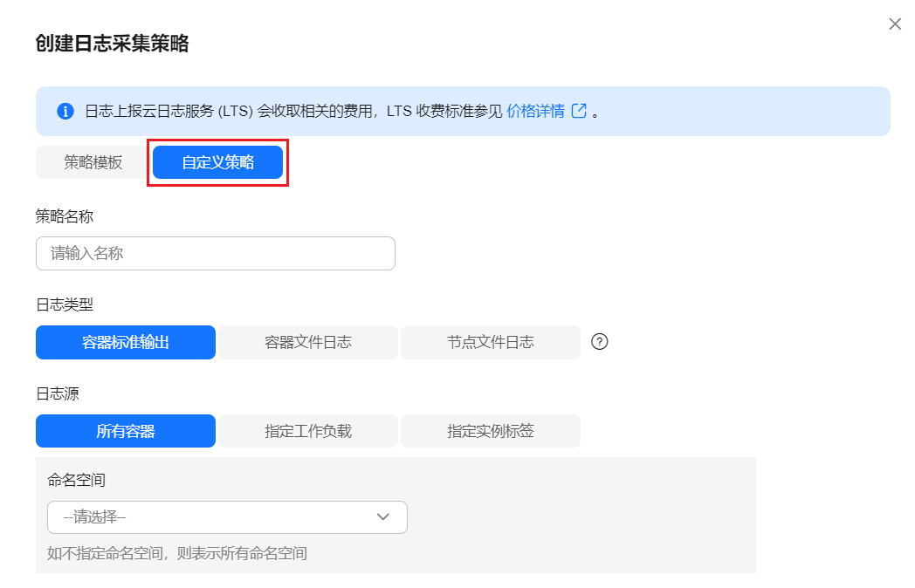915x588 pixels.
Task: Select 容器标准输出 log type
Action: click(126, 342)
